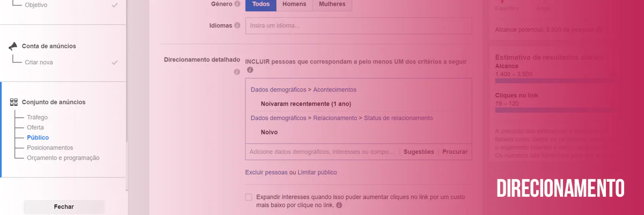The height and width of the screenshot is (215, 644).
Task: Click info icon beside expandir interesses text
Action: click(x=339, y=205)
